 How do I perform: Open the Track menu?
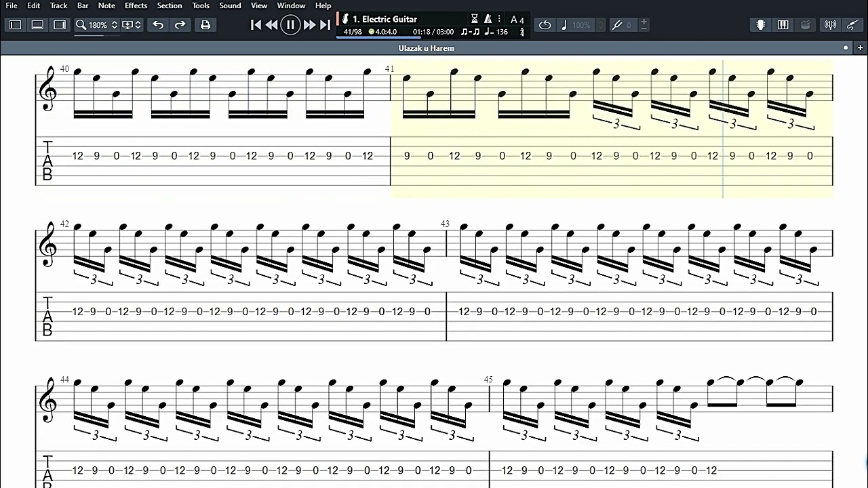(x=59, y=5)
